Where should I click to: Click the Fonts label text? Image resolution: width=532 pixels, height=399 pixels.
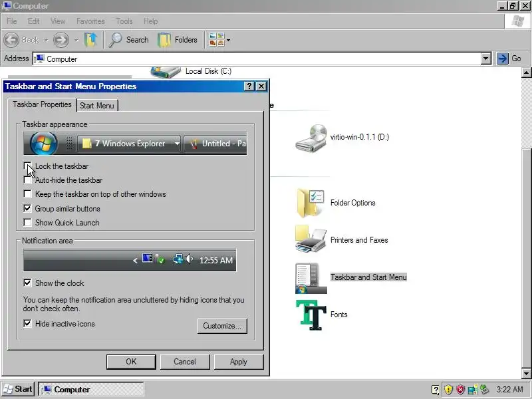339,315
